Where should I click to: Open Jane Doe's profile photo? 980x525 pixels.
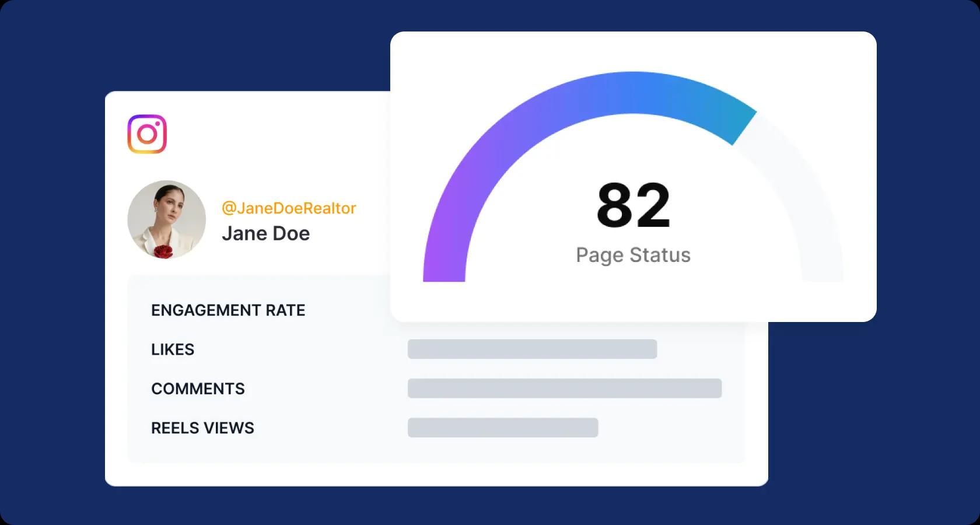(x=167, y=219)
